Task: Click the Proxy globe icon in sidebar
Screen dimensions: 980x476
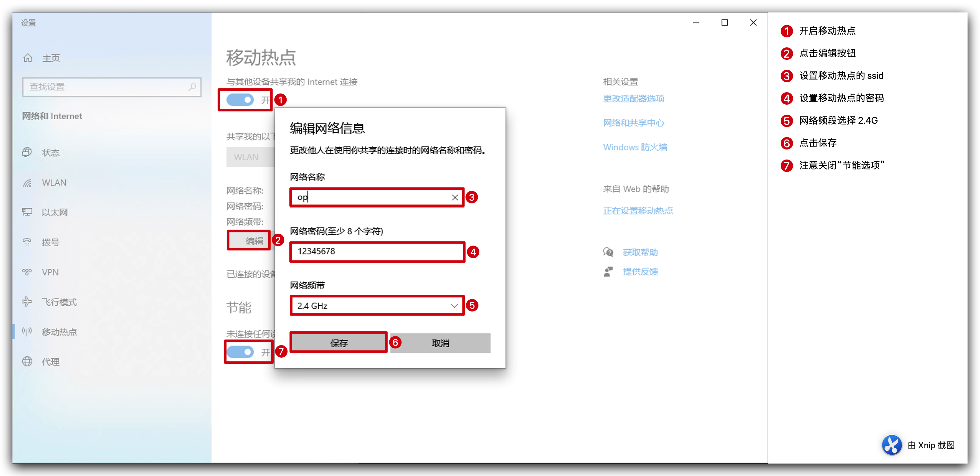Action: (27, 361)
